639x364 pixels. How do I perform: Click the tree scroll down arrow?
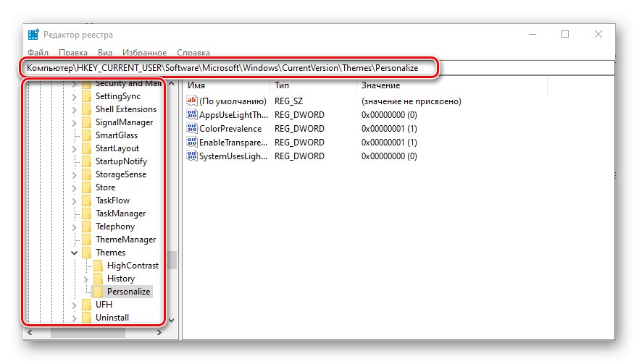point(172,321)
